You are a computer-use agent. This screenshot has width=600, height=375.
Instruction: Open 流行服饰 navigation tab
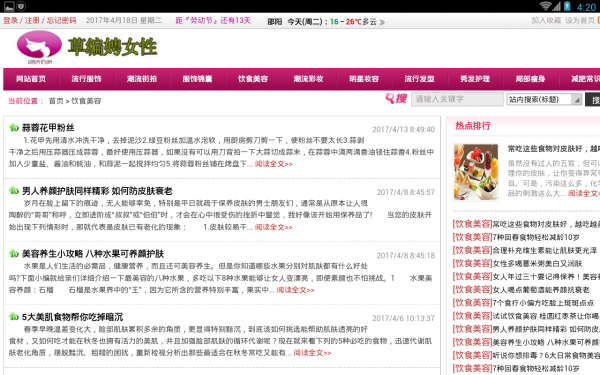tap(86, 79)
